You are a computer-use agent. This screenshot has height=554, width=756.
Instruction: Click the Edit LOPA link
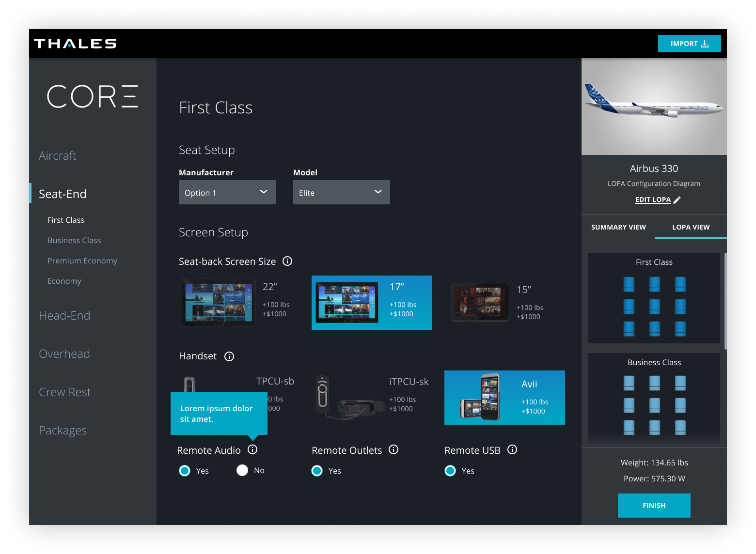point(653,200)
